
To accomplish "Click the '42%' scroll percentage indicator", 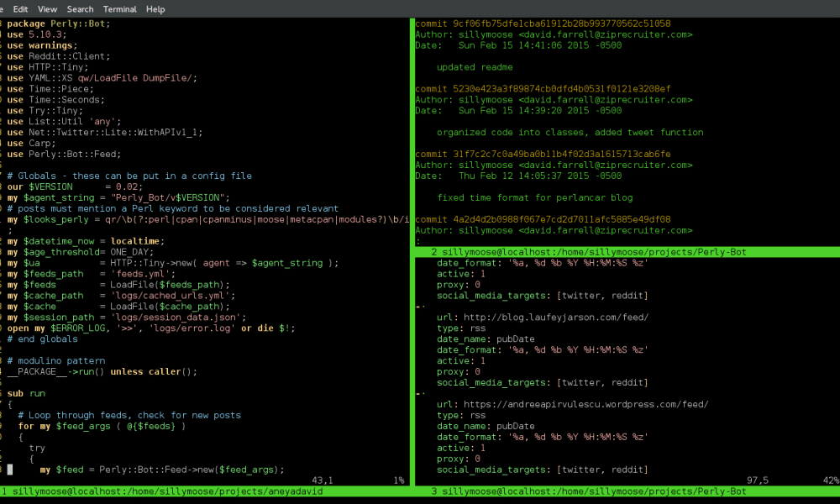I will 831,480.
